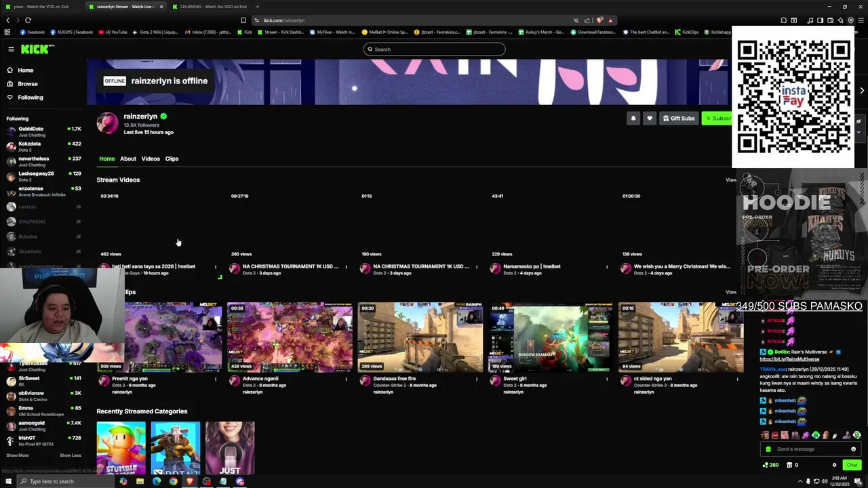868x488 pixels.
Task: Play the 'Advance nganii' clip
Action: click(290, 338)
